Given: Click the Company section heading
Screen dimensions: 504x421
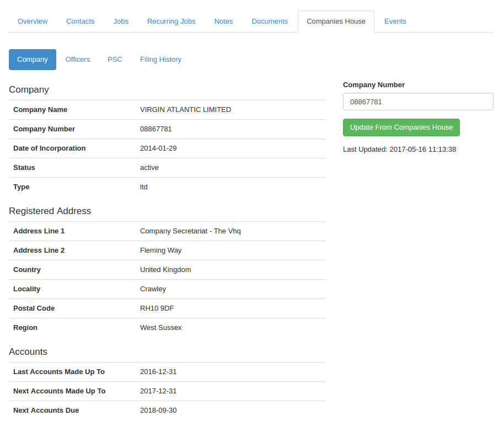Looking at the screenshot, I should tap(29, 89).
